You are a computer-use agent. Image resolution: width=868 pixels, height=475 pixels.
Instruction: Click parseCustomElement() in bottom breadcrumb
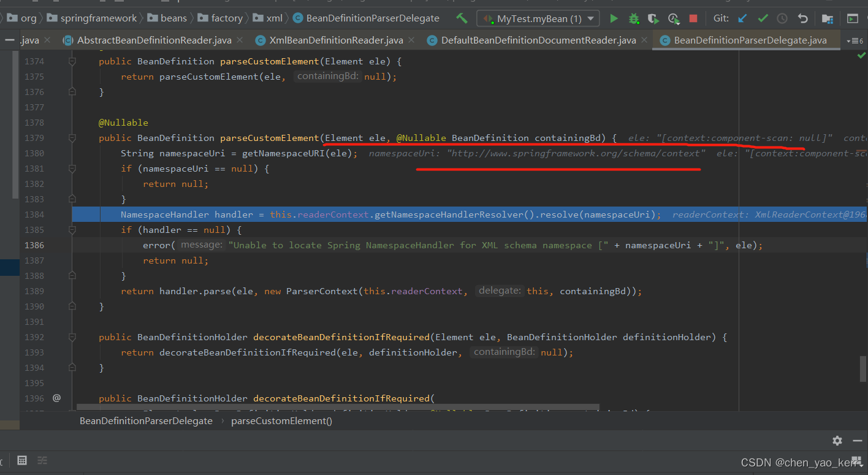point(281,421)
